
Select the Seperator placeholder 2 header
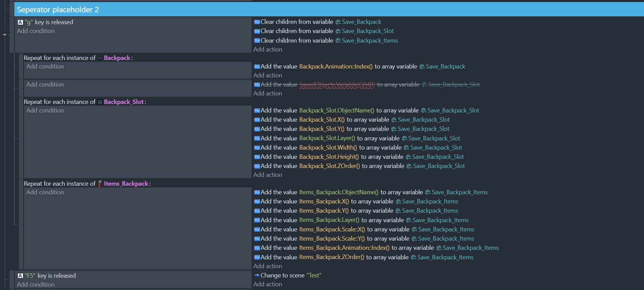tap(58, 10)
